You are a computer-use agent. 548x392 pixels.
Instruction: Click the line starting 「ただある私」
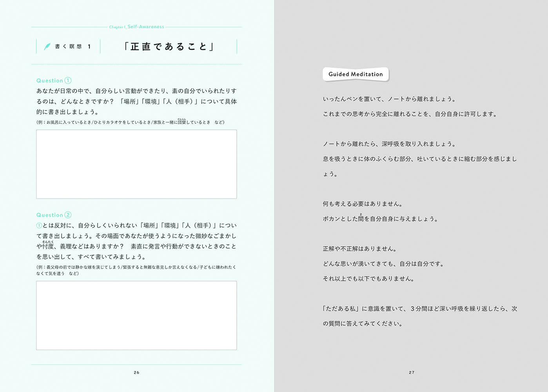point(419,309)
